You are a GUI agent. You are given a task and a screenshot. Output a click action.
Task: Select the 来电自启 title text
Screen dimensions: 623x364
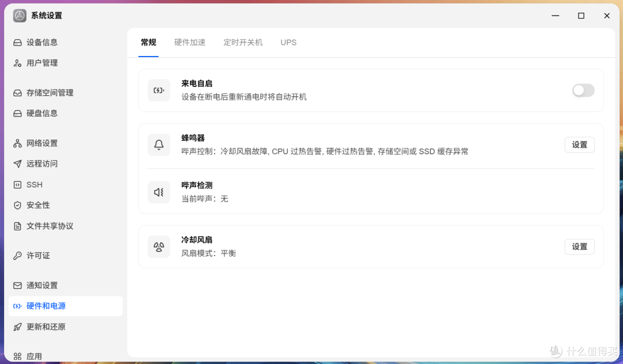click(197, 84)
